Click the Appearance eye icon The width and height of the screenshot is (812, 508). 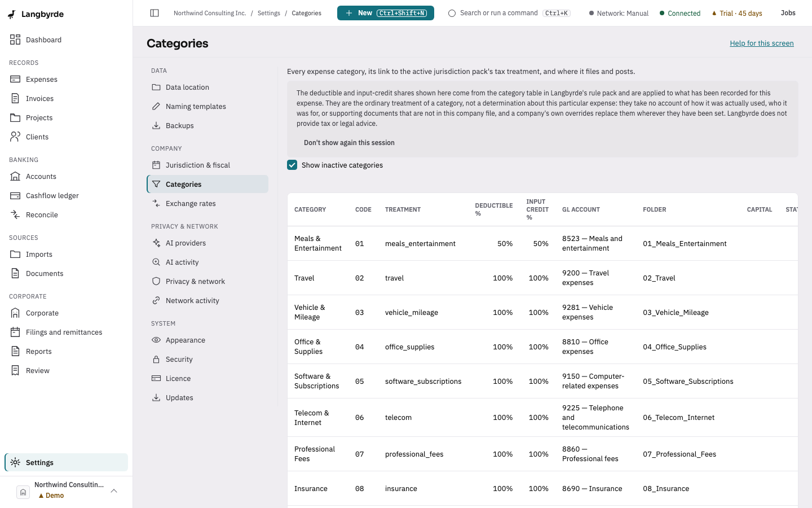[x=156, y=340]
